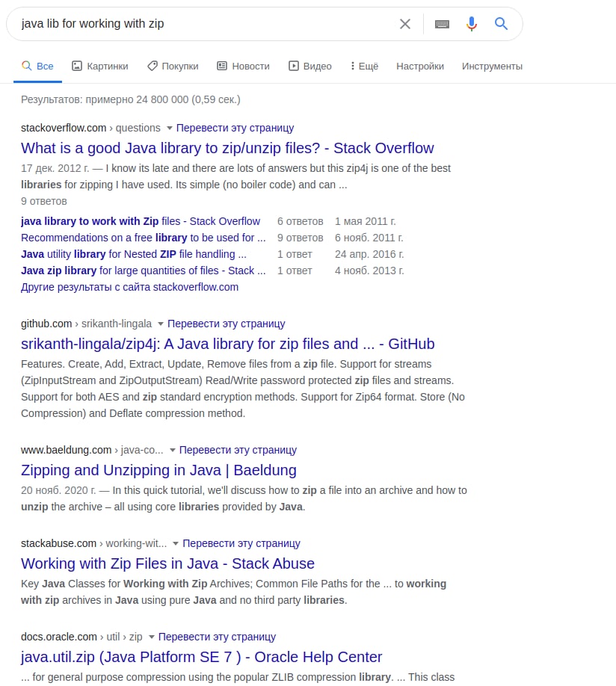This screenshot has height=686, width=616.
Task: Translate the docs.oracle.com result page
Action: [217, 637]
